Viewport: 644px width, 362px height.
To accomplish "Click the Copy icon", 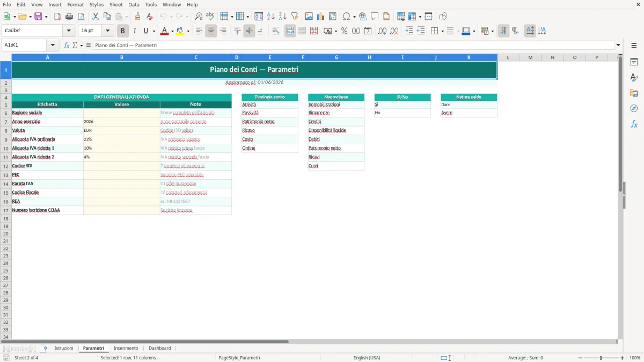I will 107,17.
